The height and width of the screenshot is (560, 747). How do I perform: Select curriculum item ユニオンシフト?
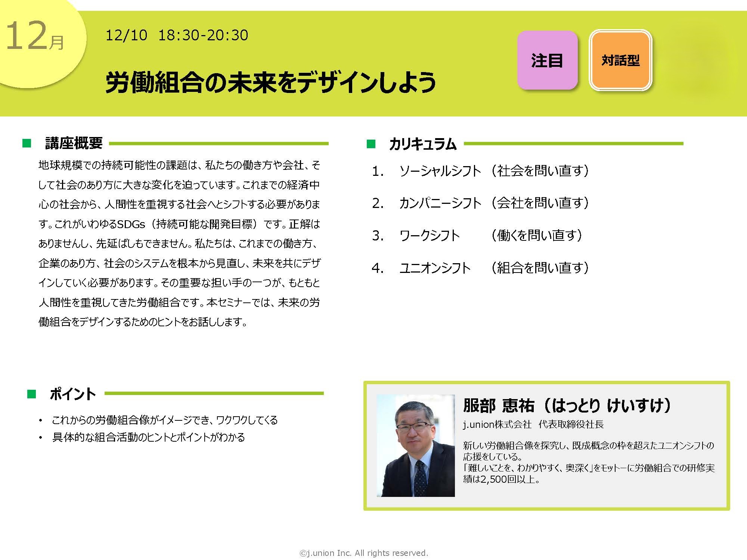pos(435,268)
